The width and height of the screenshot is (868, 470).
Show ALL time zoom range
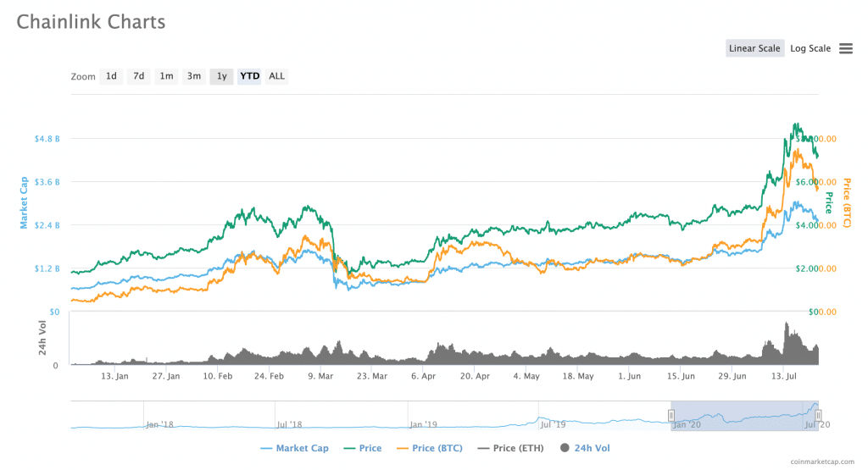pos(276,76)
